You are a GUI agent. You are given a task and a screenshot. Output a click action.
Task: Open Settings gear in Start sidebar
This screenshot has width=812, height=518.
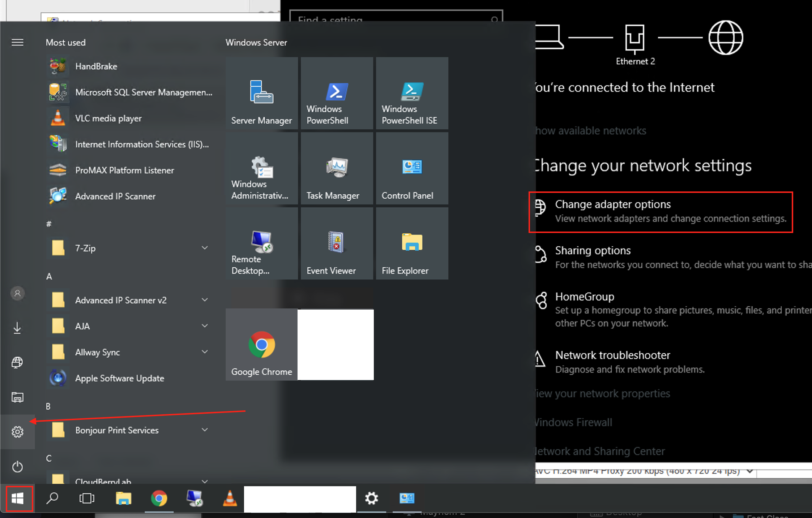(17, 432)
